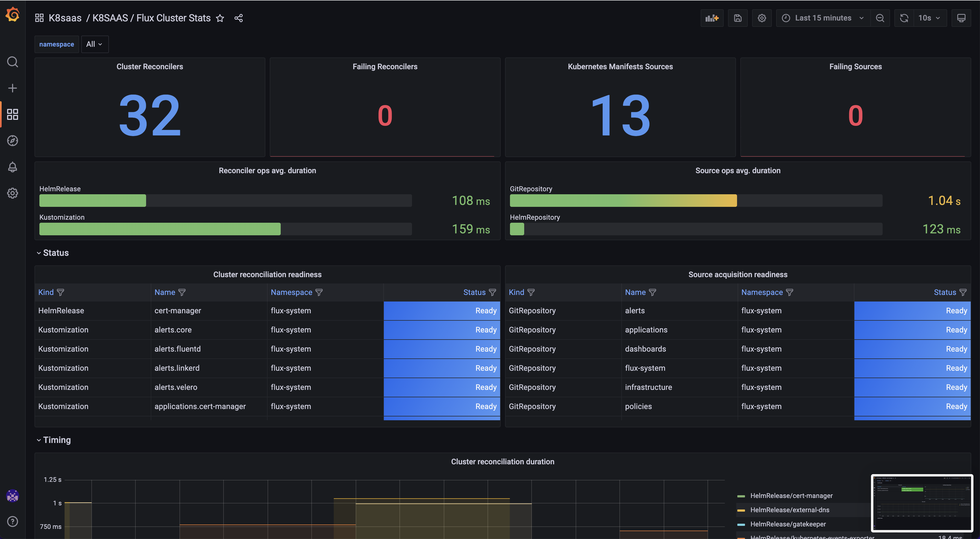
Task: Cycle view mode with monitor icon
Action: click(961, 18)
